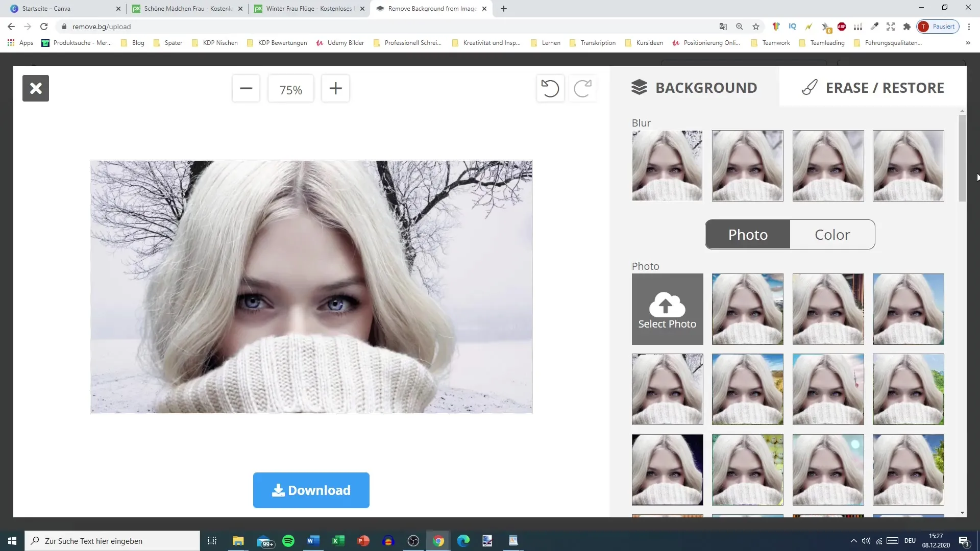Viewport: 980px width, 551px height.
Task: Select the Photo background option
Action: [x=748, y=235]
